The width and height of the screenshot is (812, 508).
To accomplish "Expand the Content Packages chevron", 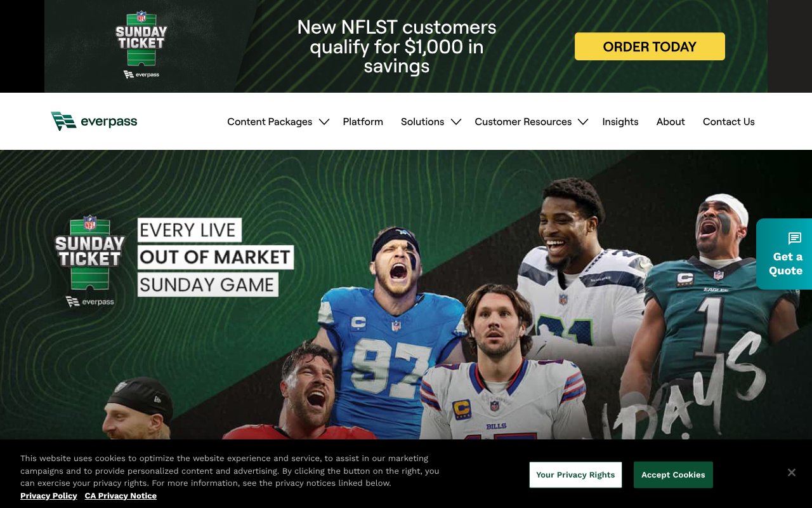I will (x=324, y=122).
